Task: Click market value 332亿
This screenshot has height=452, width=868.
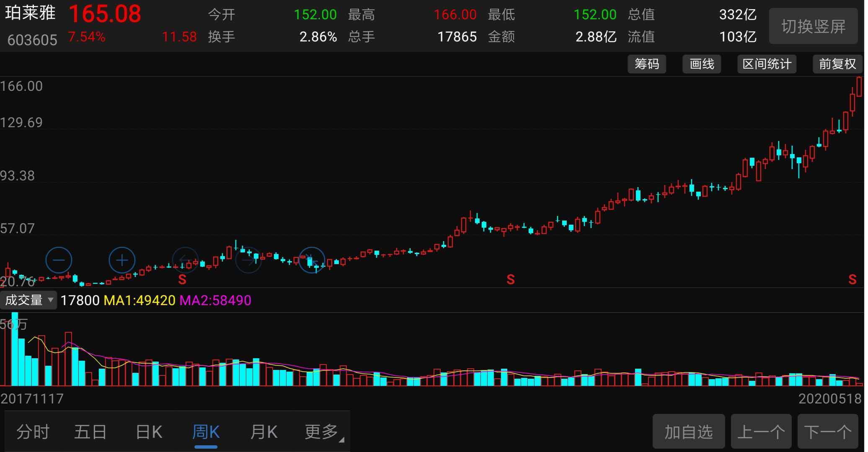Action: [x=738, y=15]
